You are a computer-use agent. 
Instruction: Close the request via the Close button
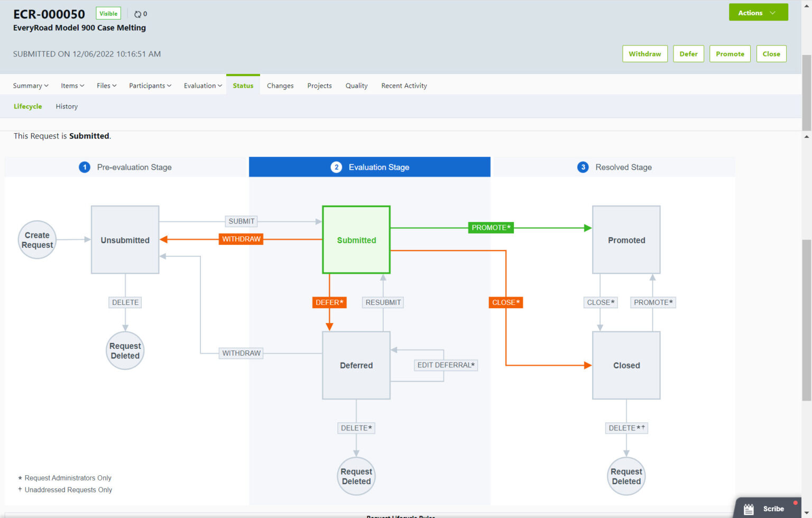(x=771, y=53)
